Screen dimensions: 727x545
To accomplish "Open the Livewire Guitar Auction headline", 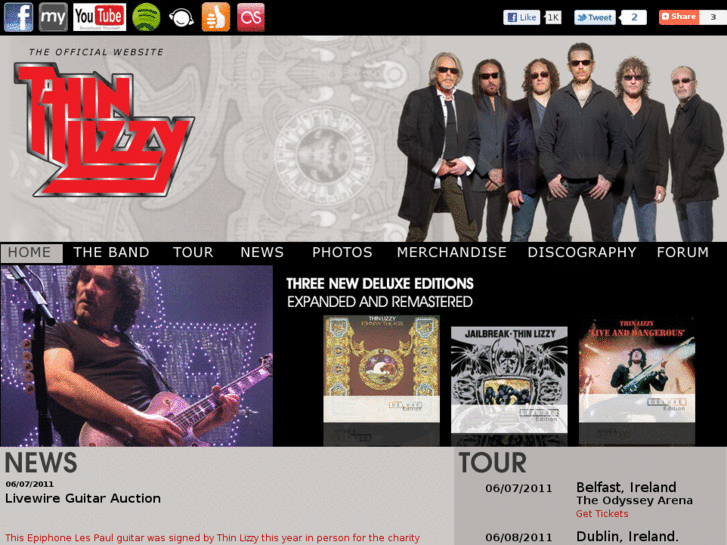I will click(83, 499).
